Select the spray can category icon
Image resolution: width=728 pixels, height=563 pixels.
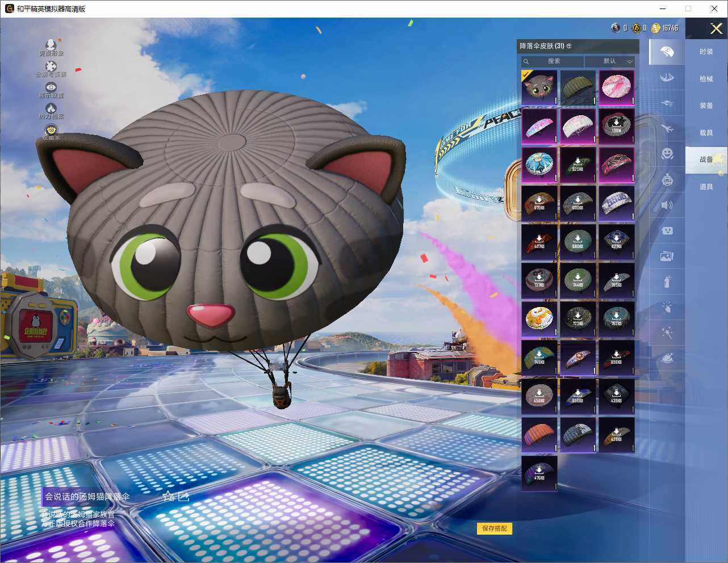[667, 281]
